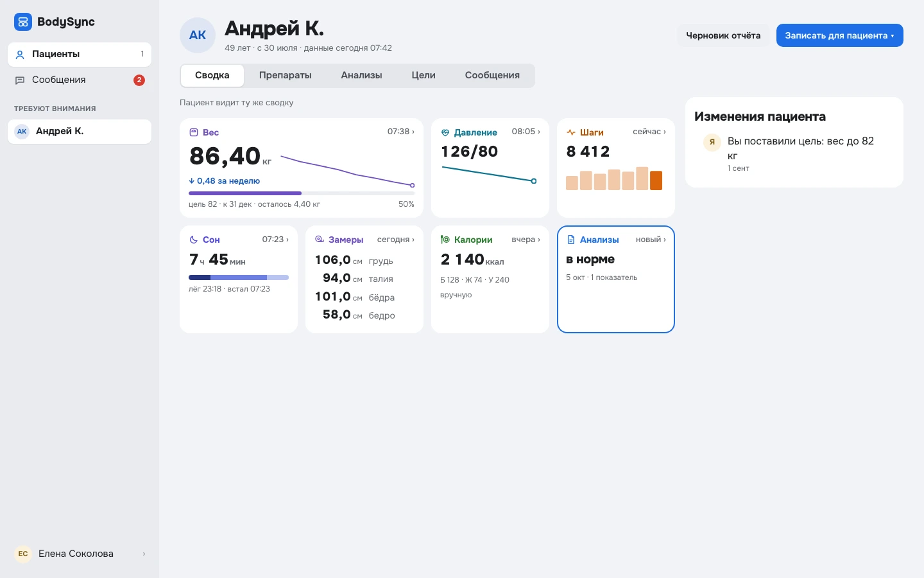This screenshot has width=924, height=578.
Task: Open Анализы card via новый chevron
Action: click(x=651, y=240)
